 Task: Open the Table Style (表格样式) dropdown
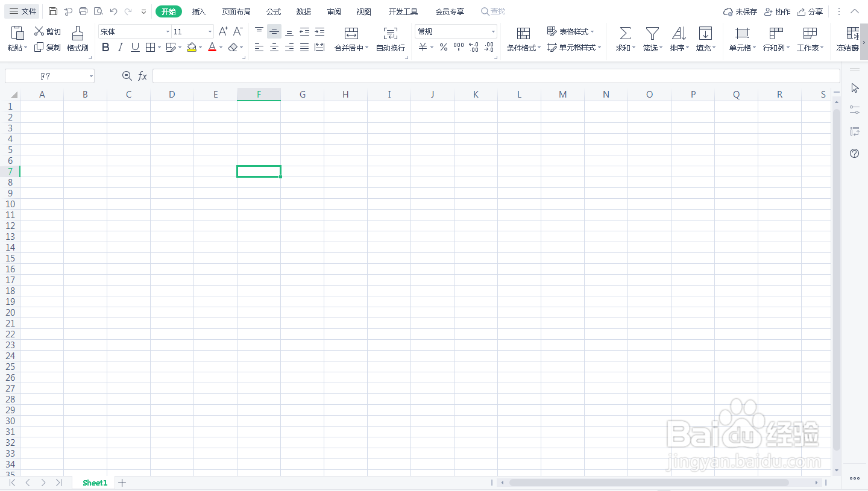(x=570, y=31)
